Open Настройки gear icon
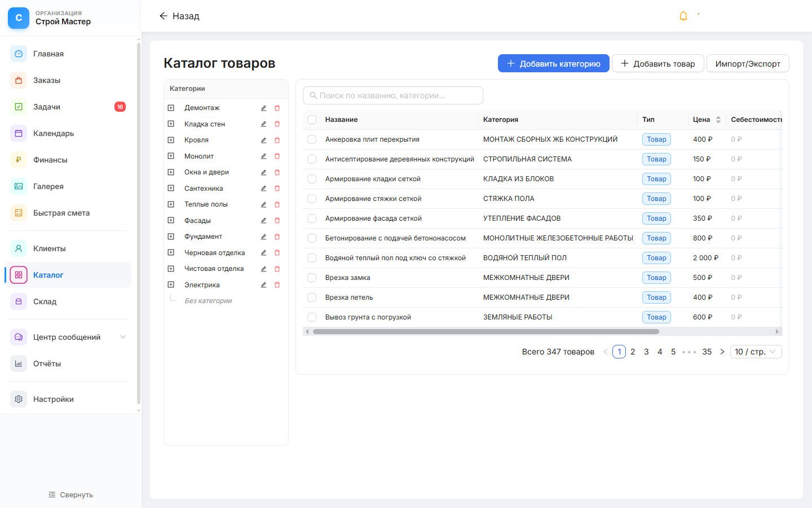 pyautogui.click(x=19, y=399)
